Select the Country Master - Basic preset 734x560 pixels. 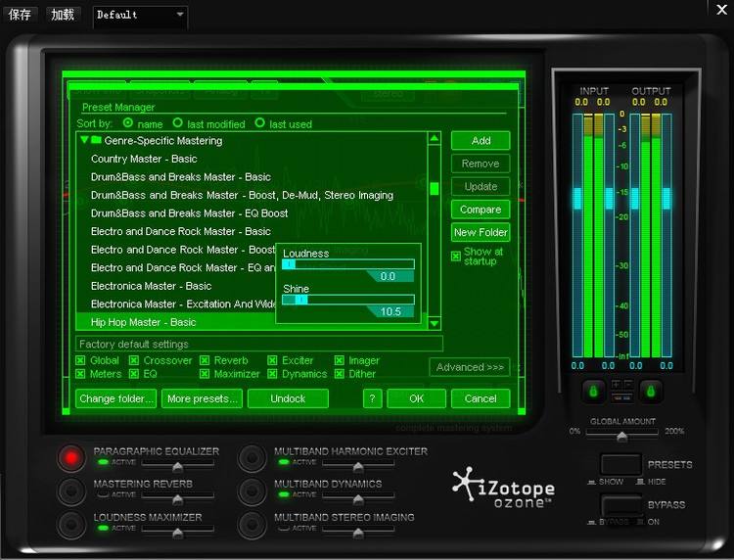252,159
